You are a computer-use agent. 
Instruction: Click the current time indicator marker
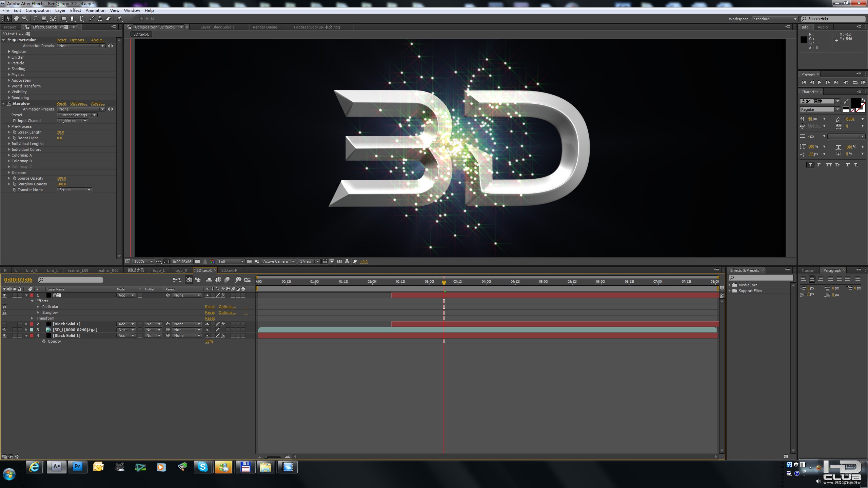click(444, 282)
